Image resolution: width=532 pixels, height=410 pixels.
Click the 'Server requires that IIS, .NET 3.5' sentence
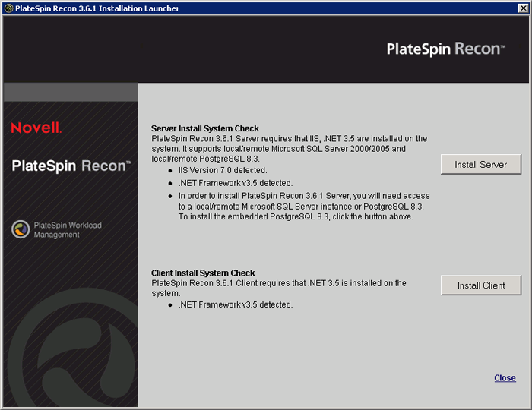click(290, 149)
